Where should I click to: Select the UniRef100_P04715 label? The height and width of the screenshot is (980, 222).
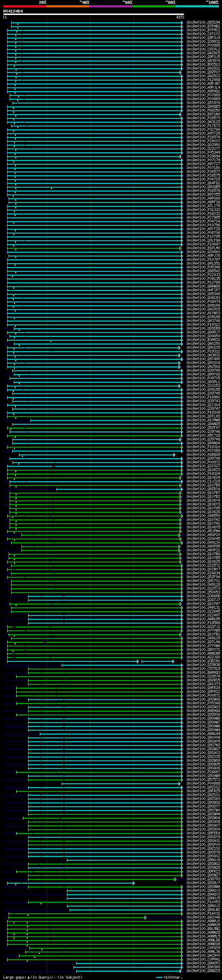[203, 179]
